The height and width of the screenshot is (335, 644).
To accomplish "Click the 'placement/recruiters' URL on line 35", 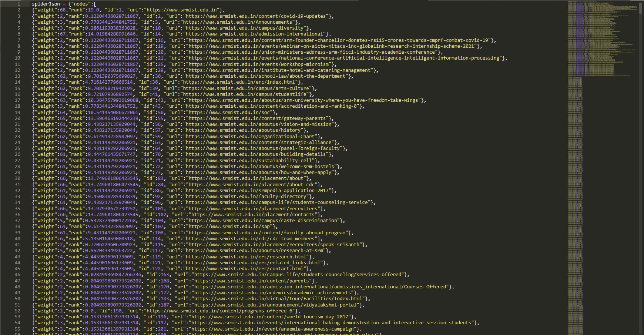I will (253, 209).
